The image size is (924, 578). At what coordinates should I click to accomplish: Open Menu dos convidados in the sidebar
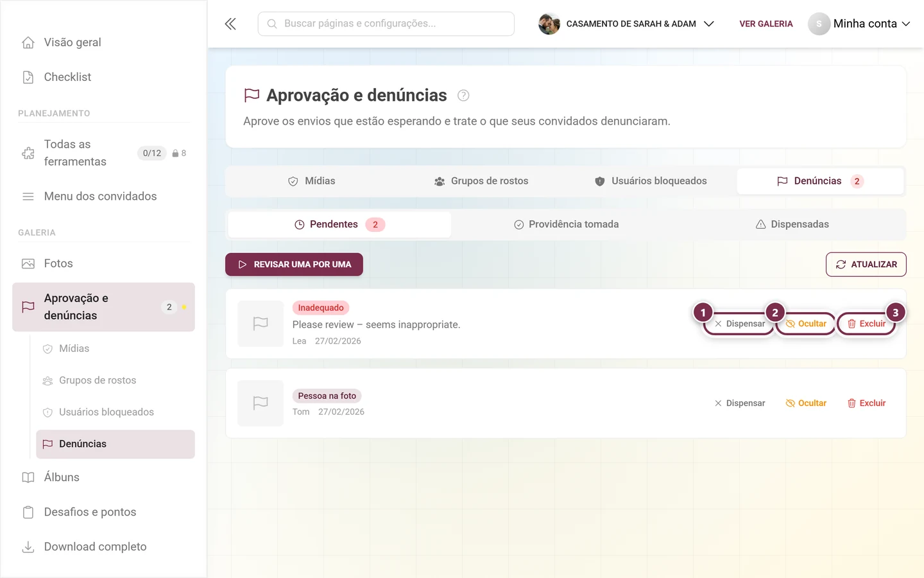pos(103,197)
